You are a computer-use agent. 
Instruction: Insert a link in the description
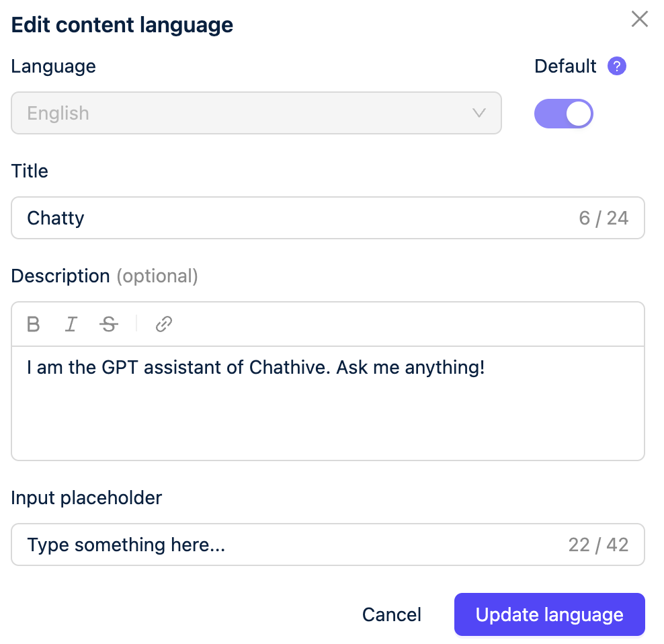tap(164, 325)
